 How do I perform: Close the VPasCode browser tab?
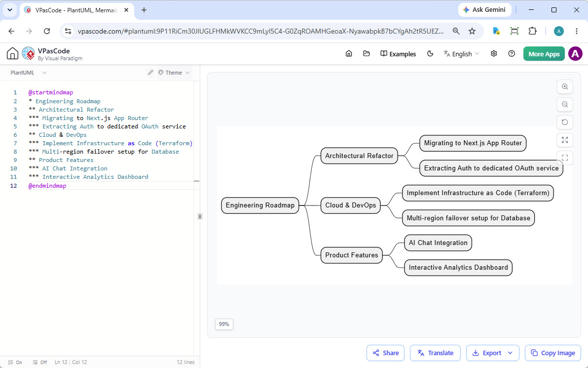point(126,10)
